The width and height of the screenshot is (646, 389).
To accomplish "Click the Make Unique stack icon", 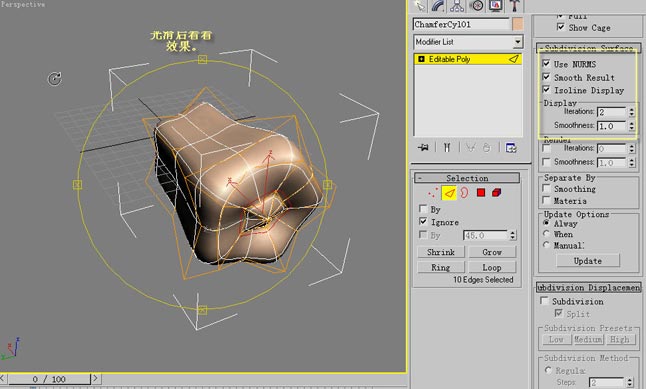I will (470, 148).
